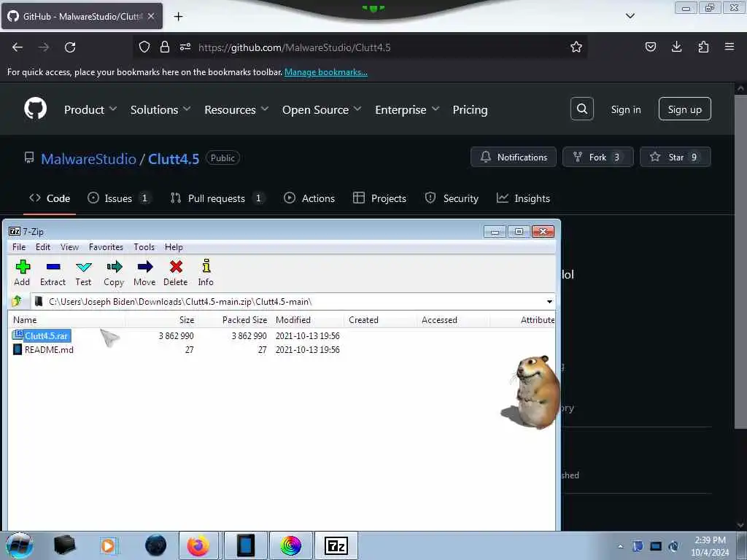Viewport: 747px width, 560px height.
Task: Open the File menu in 7-Zip
Action: (x=19, y=246)
